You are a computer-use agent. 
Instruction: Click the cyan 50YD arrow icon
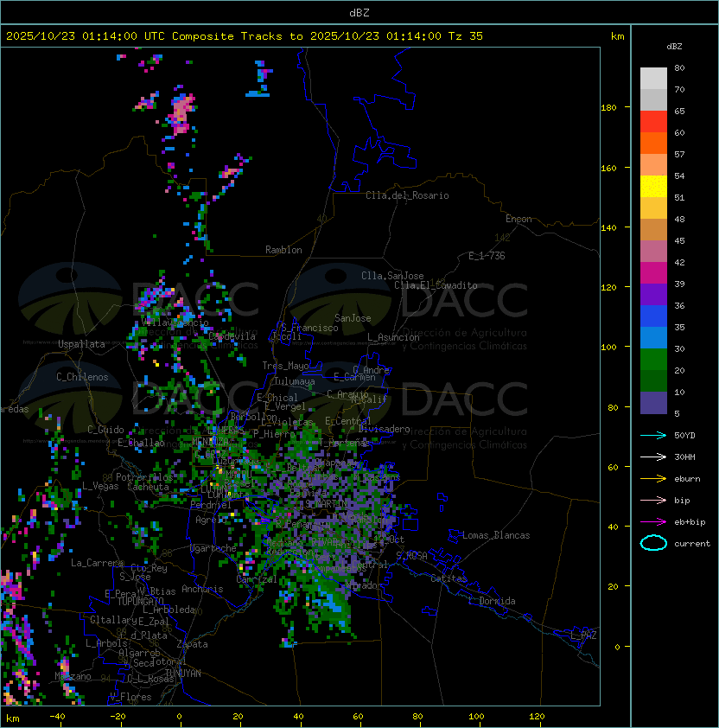coord(653,435)
